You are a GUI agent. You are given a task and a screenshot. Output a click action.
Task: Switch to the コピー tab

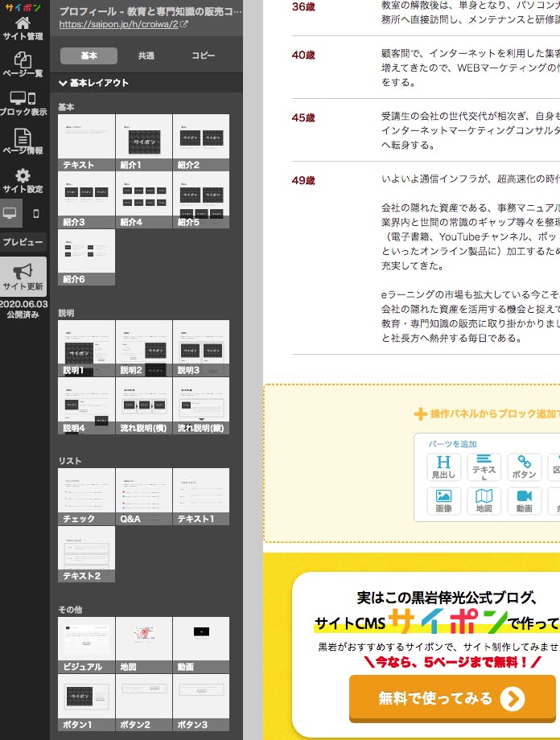click(x=203, y=55)
